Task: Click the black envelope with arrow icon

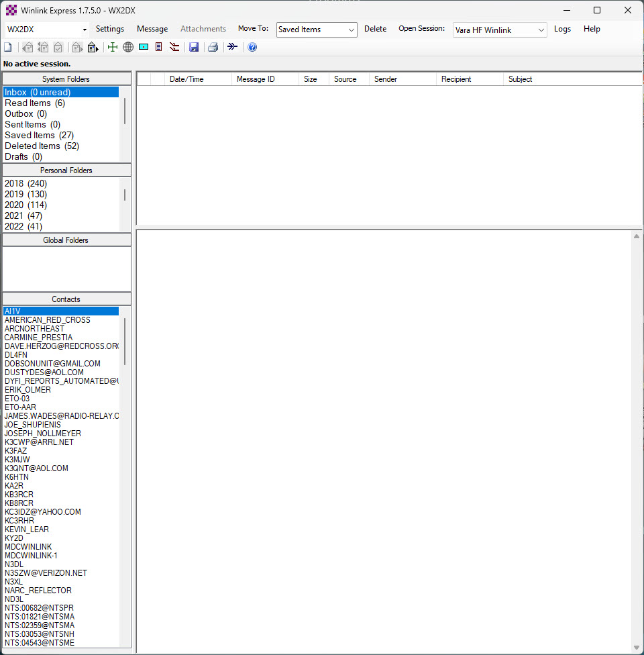Action: coord(93,47)
